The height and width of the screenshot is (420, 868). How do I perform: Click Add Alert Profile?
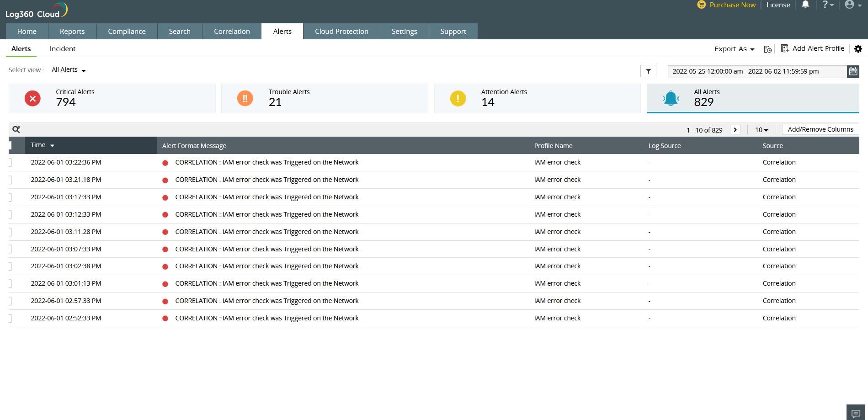click(x=813, y=48)
